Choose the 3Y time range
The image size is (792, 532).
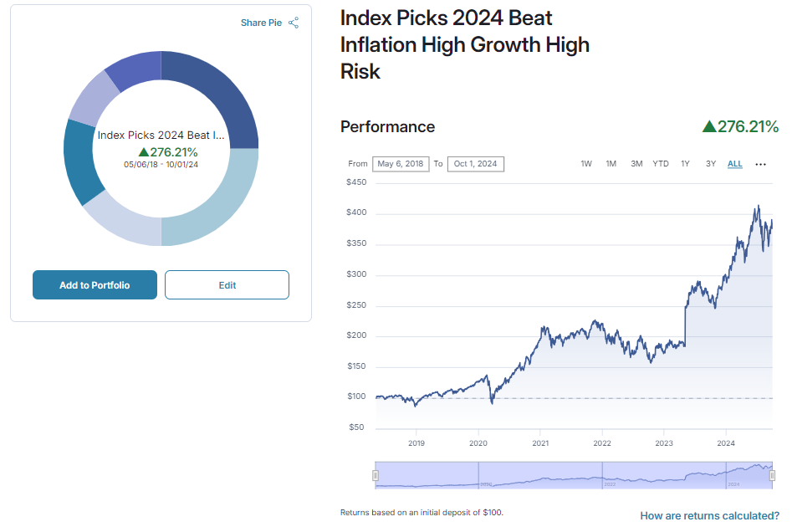[711, 164]
